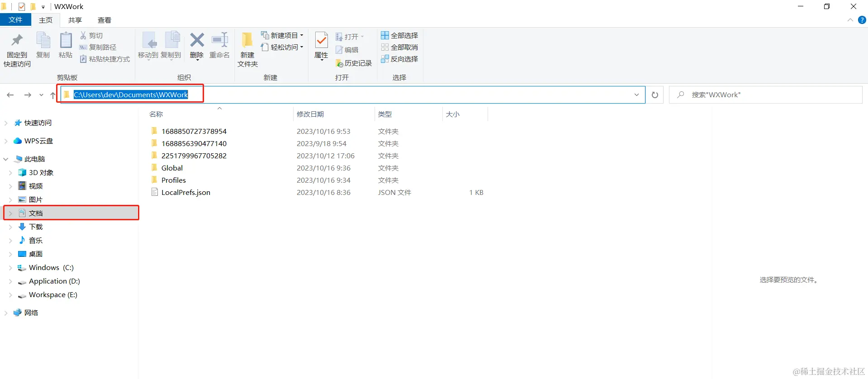Refresh the current folder view
The width and height of the screenshot is (868, 379).
click(655, 95)
